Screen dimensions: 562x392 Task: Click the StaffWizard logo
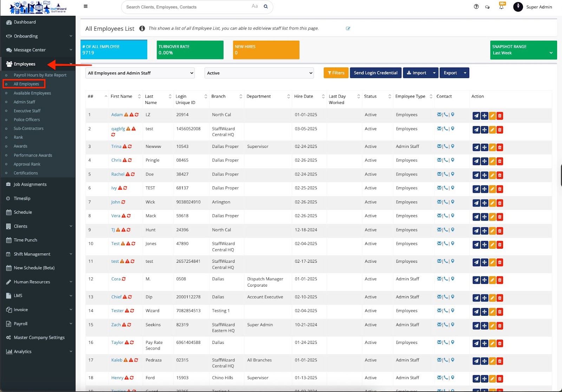coord(38,7)
